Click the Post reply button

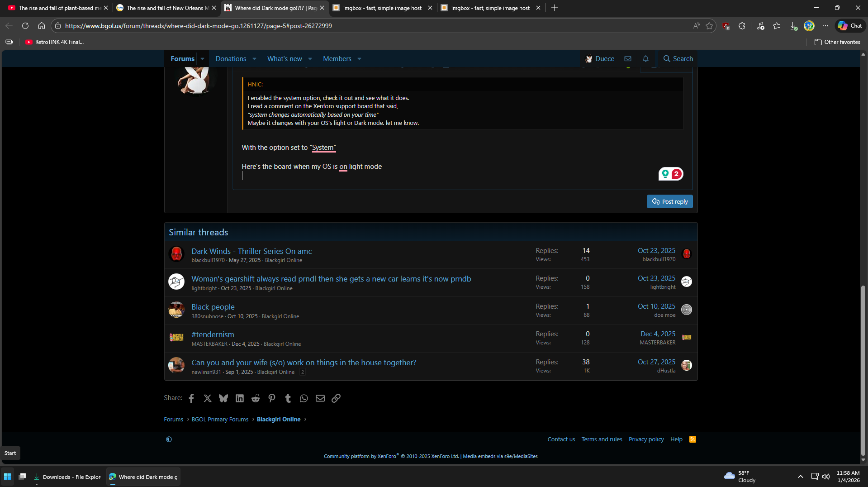click(669, 202)
